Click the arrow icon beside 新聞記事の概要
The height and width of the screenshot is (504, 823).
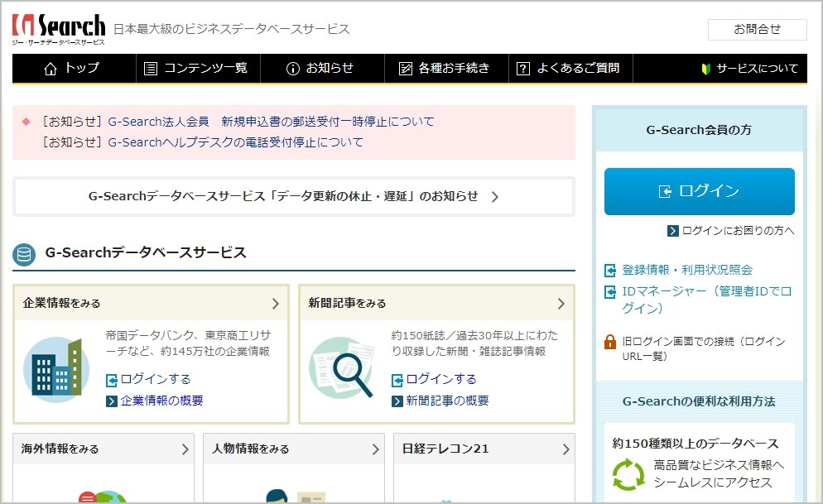tap(397, 401)
